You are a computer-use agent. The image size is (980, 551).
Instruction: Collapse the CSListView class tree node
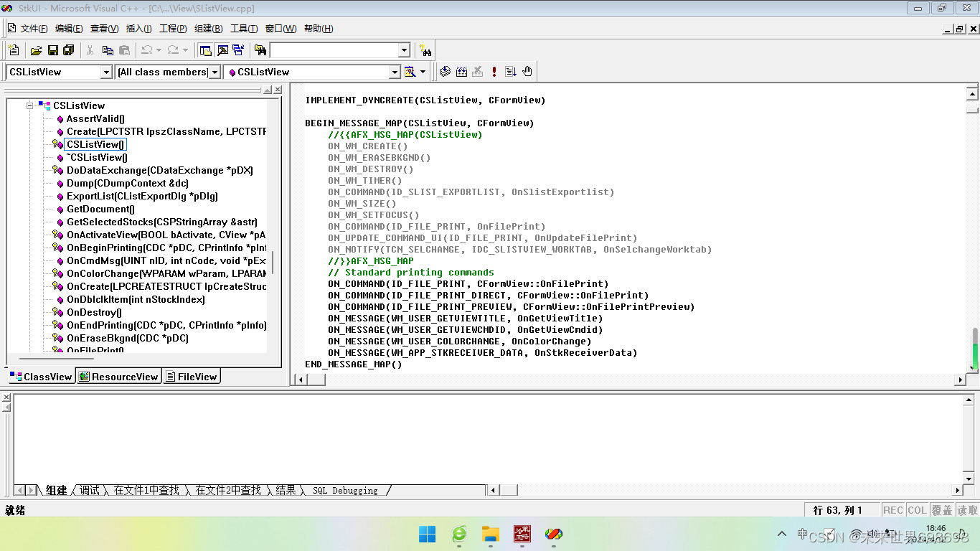pyautogui.click(x=30, y=105)
